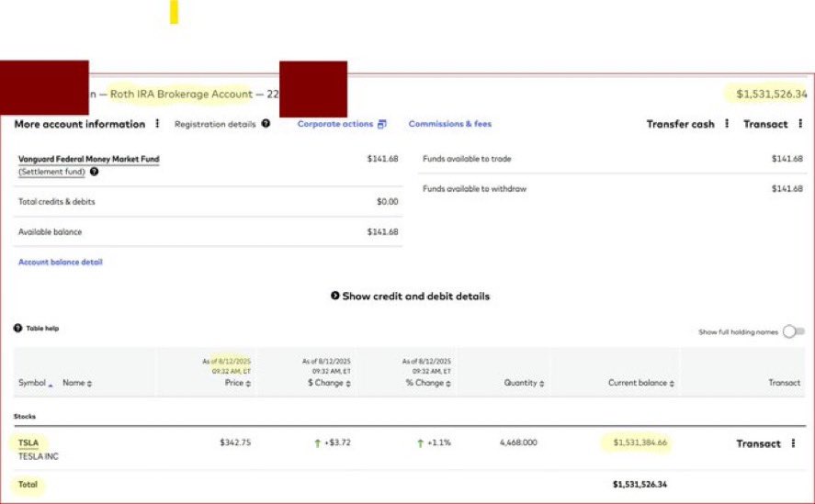
Task: Open Account balance detail link
Action: coord(61,262)
